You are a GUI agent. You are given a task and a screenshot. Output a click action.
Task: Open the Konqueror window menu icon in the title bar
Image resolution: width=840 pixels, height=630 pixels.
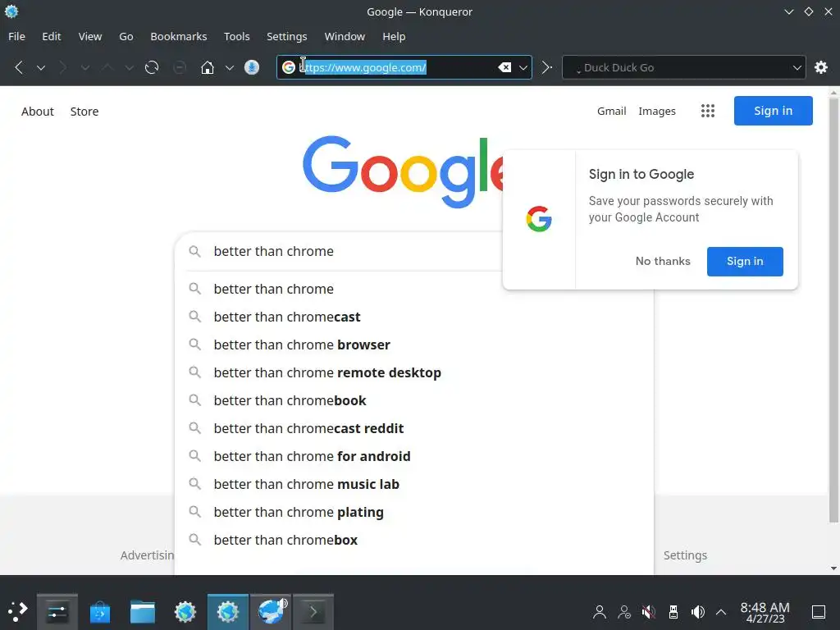coord(11,11)
